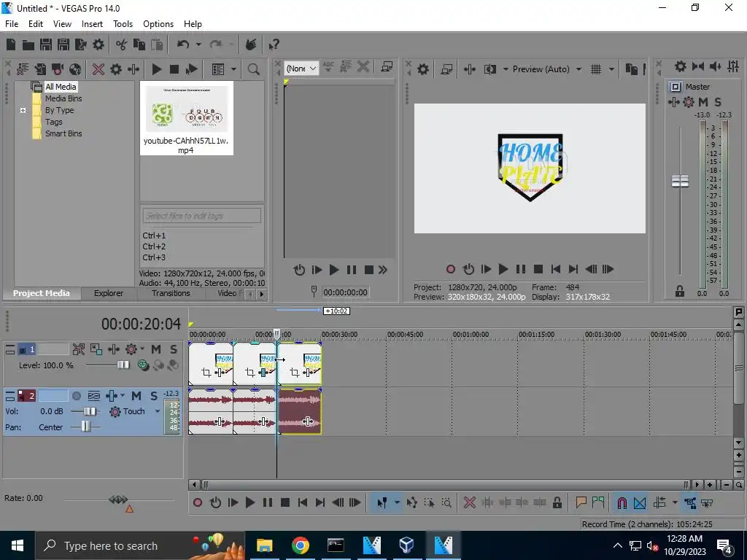Adjust the video track Level slider
Image resolution: width=747 pixels, height=560 pixels.
tap(123, 365)
